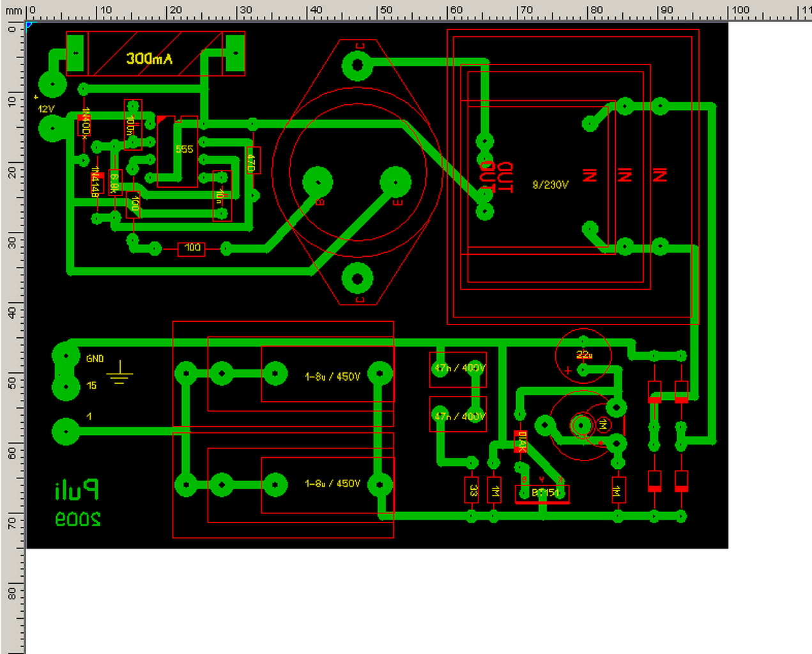The height and width of the screenshot is (654, 812).
Task: Select the plus sign by the 22u capacitor
Action: tap(568, 370)
